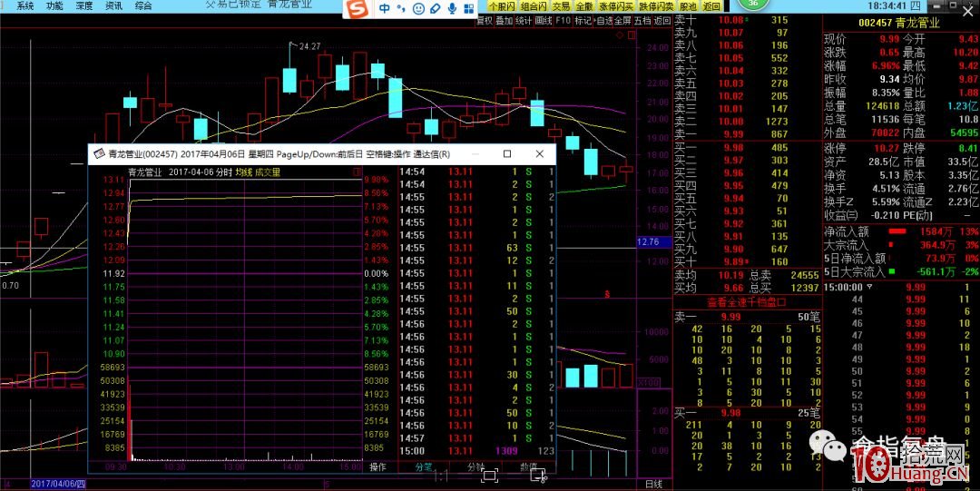Image resolution: width=980 pixels, height=491 pixels.
Task: Click the green circle 36 badge
Action: [752, 3]
